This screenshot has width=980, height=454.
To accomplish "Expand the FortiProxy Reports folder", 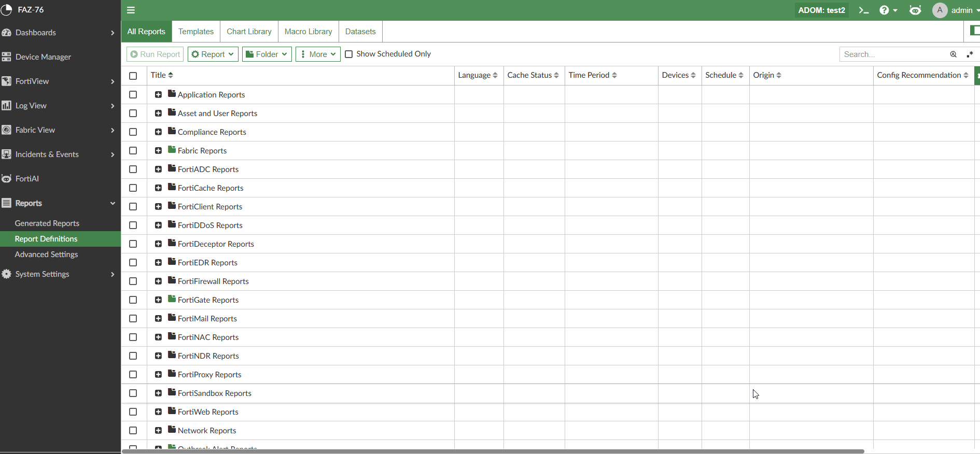I will coord(158,374).
